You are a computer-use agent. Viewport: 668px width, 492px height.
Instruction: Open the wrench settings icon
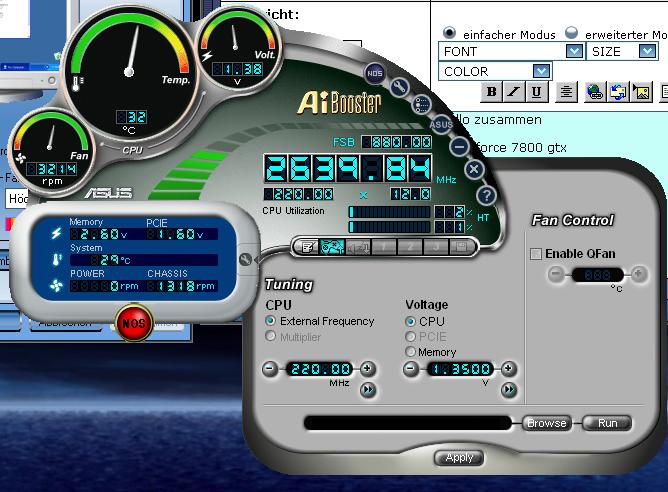(x=399, y=87)
